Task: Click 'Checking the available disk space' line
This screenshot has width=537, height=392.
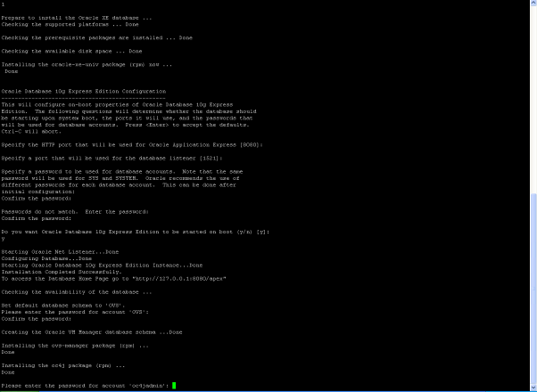Action: coord(71,52)
